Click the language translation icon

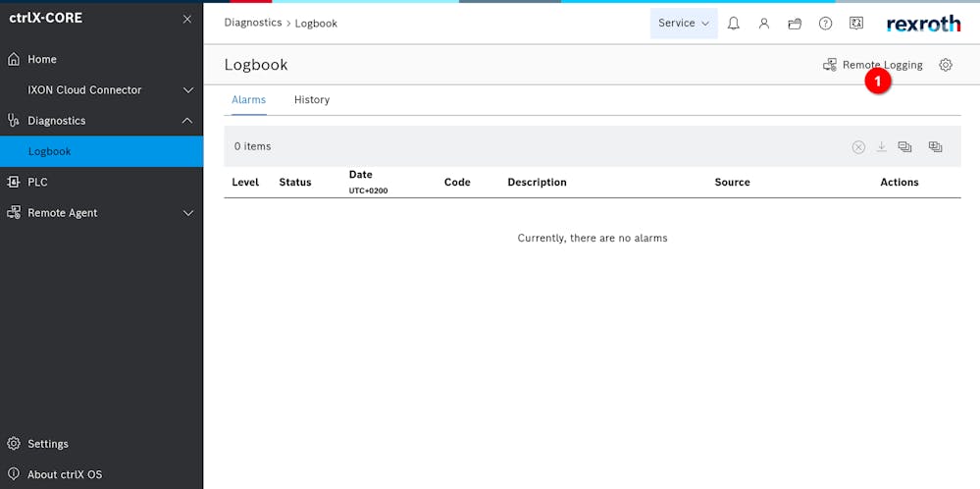tap(855, 24)
